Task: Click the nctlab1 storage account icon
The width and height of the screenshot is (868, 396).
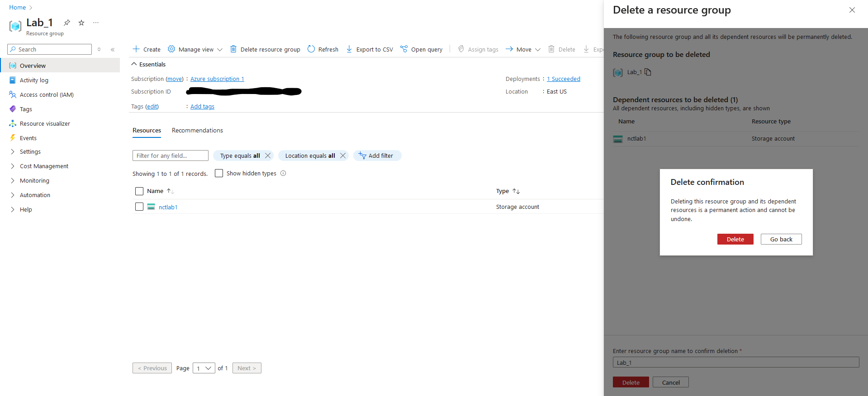Action: click(151, 207)
